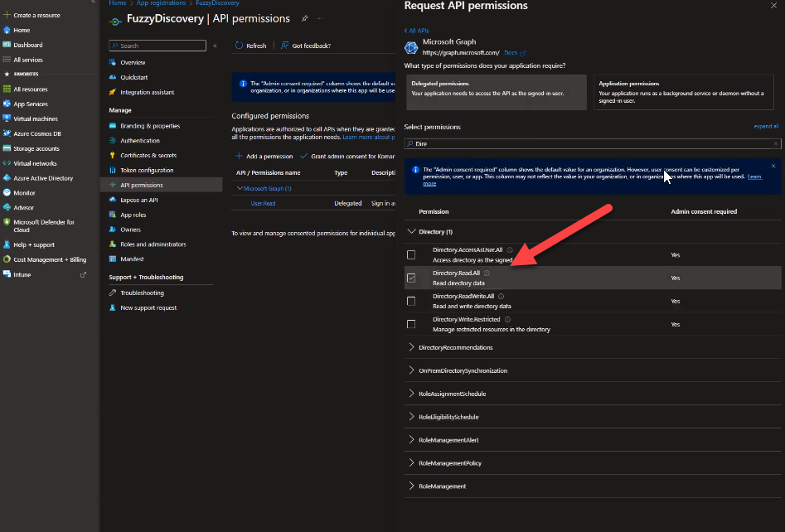Viewport: 785px width, 532px height.
Task: Click the Refresh icon in toolbar
Action: coord(240,46)
